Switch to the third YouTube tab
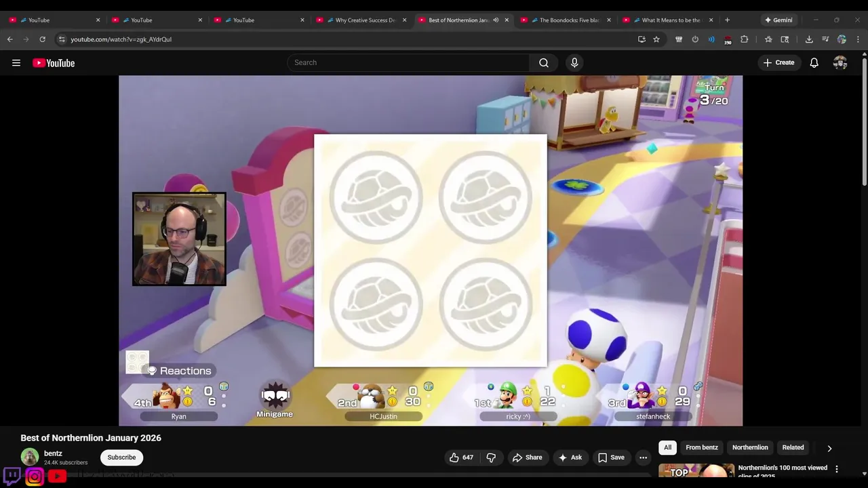 [x=259, y=20]
